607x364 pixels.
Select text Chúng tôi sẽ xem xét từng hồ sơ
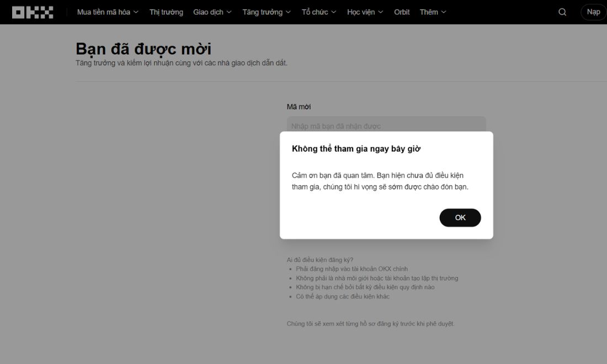(370, 324)
